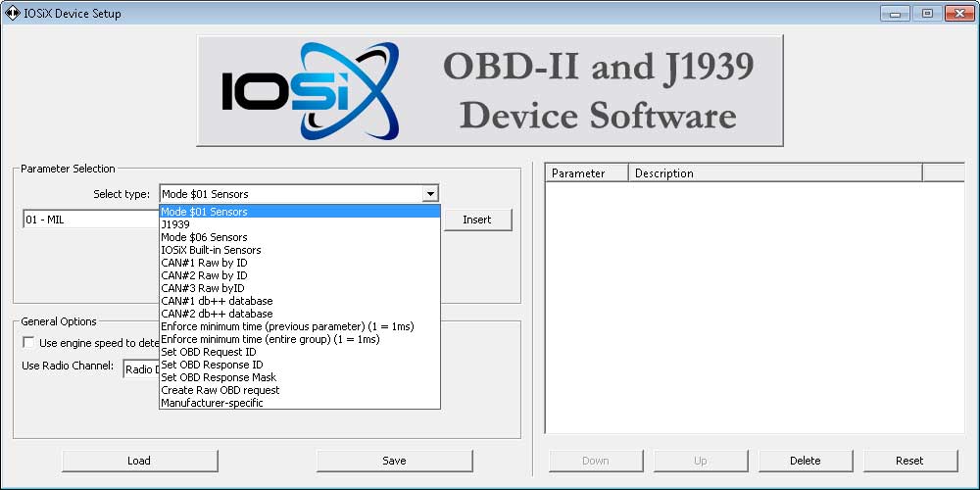Select Manufacturer-specific option
The image size is (980, 490).
(300, 403)
